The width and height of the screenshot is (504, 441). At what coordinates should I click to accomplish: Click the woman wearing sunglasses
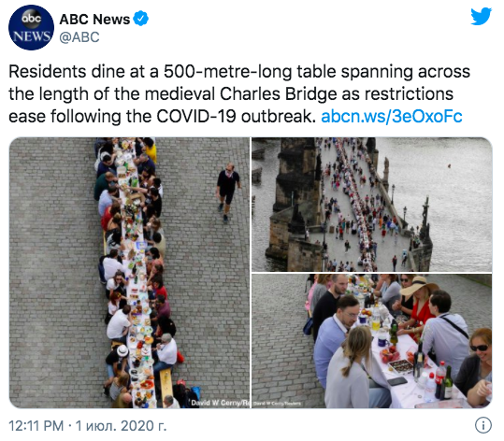click(x=475, y=364)
